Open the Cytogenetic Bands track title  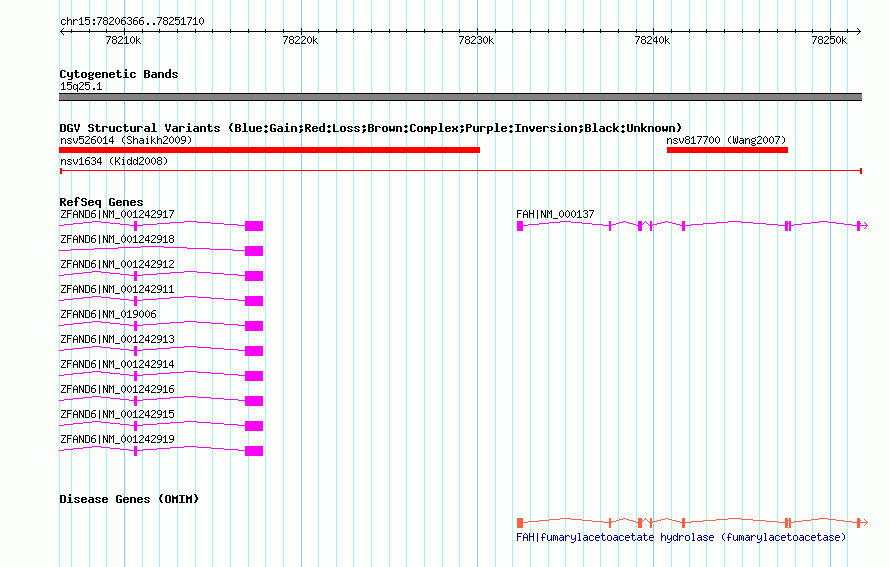point(119,74)
